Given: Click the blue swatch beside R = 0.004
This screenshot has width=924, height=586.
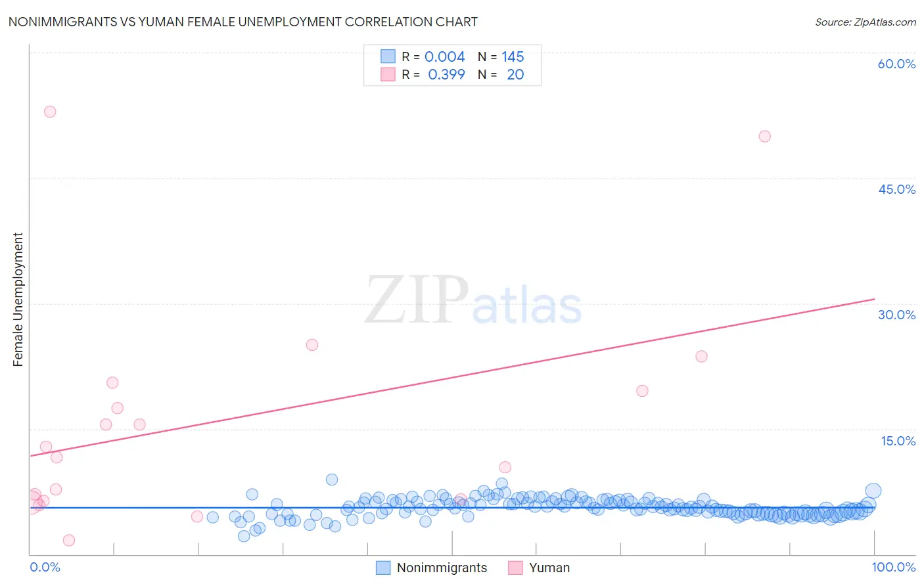Looking at the screenshot, I should 388,56.
